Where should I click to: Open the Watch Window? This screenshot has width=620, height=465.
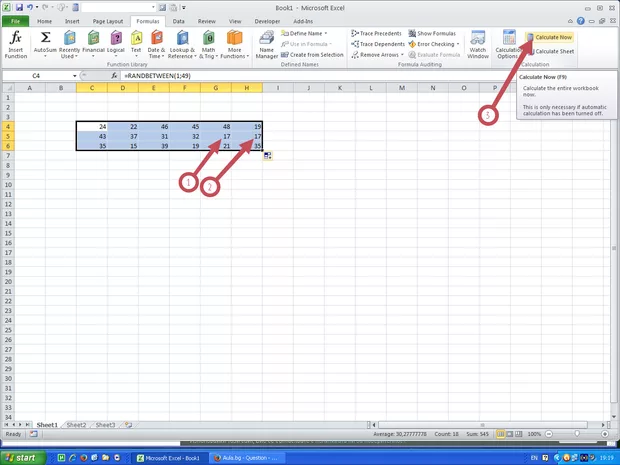pyautogui.click(x=478, y=45)
